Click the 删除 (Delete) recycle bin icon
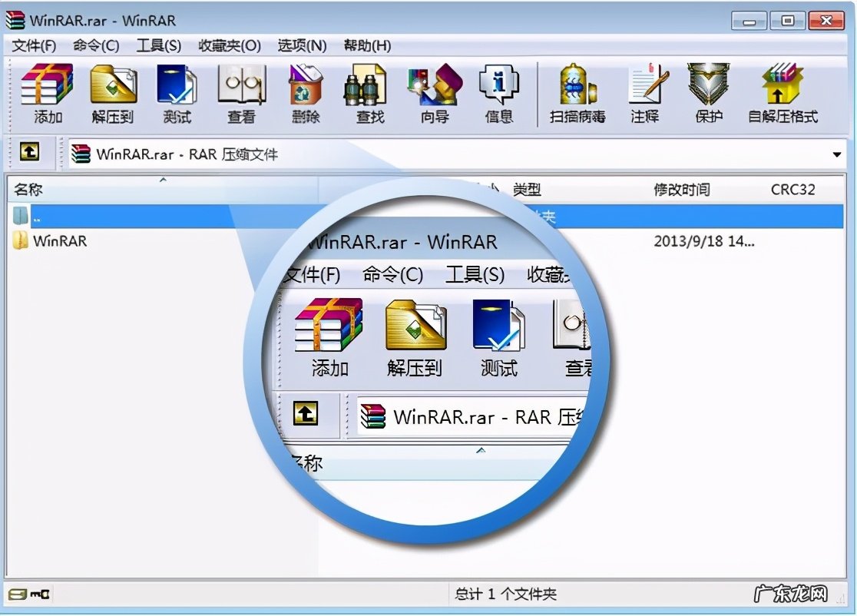 coord(306,84)
